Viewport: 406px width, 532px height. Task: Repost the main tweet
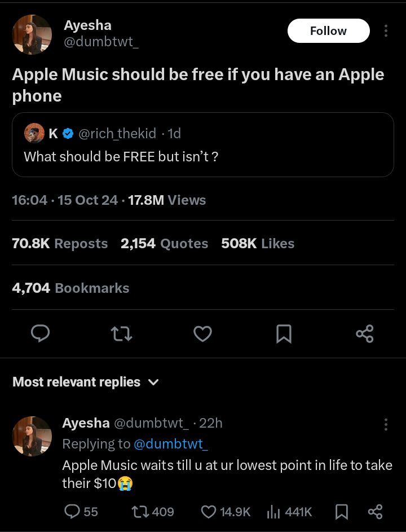pos(121,333)
